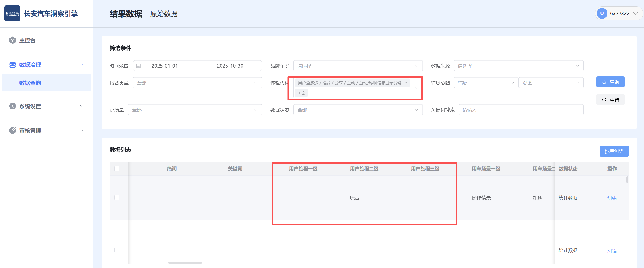Click the 数据治理 database icon

point(12,65)
